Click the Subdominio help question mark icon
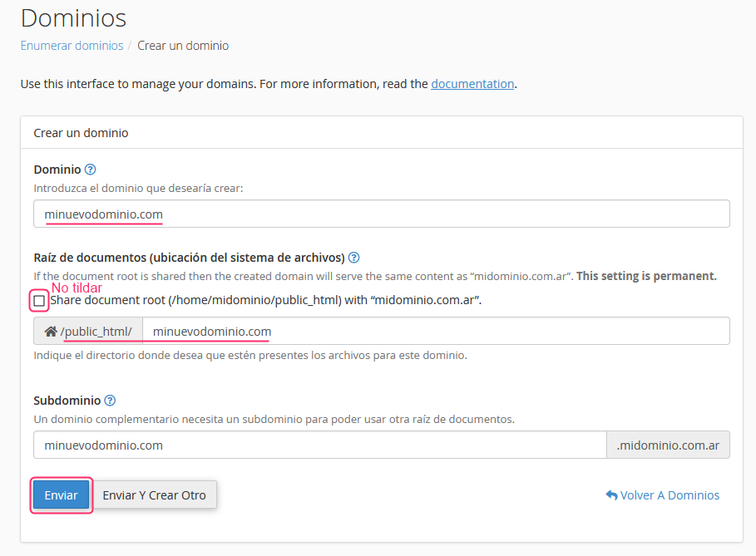The width and height of the screenshot is (756, 556). click(110, 401)
